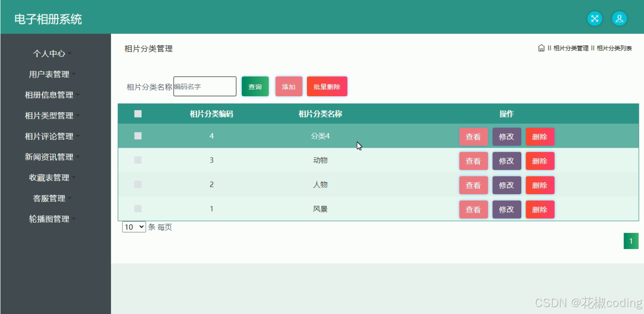644x314 pixels.
Task: Click the 查询 search button
Action: [255, 87]
